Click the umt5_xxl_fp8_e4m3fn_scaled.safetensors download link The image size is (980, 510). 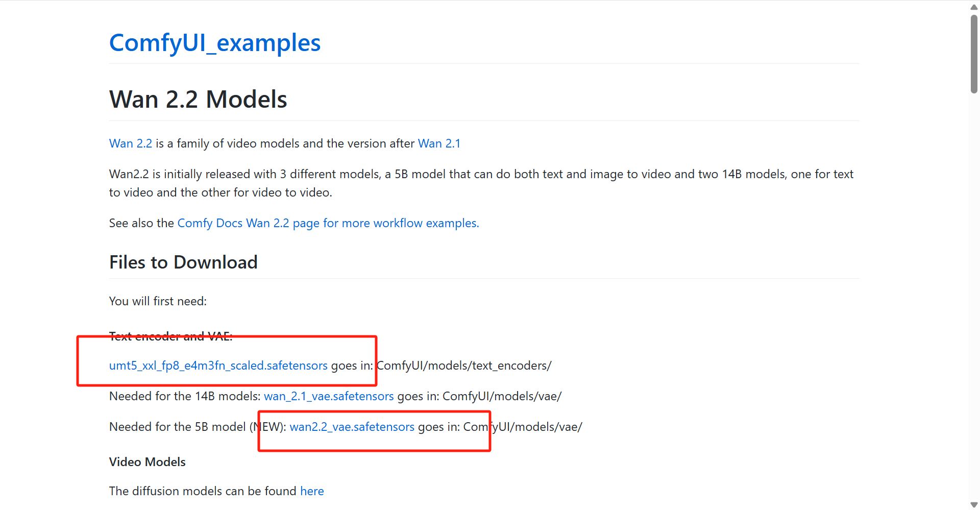pyautogui.click(x=218, y=366)
